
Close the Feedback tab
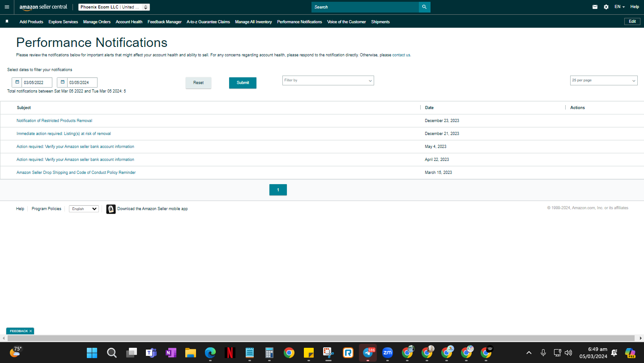30,331
